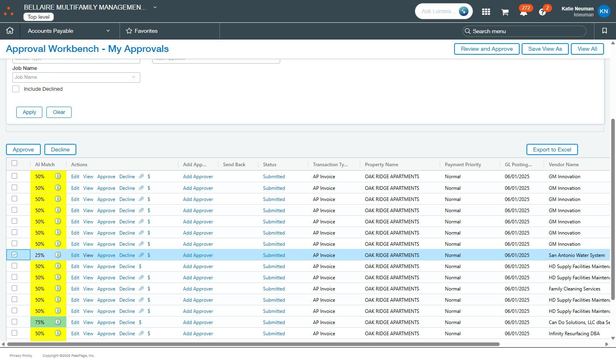
Task: Click the info icon on San Antonio Water System row
Action: click(x=58, y=255)
